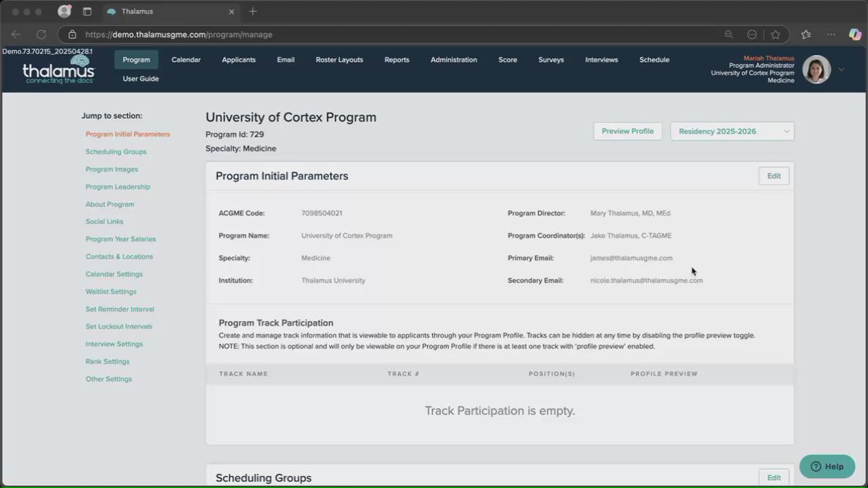Open browser favorites list icon

[x=806, y=35]
